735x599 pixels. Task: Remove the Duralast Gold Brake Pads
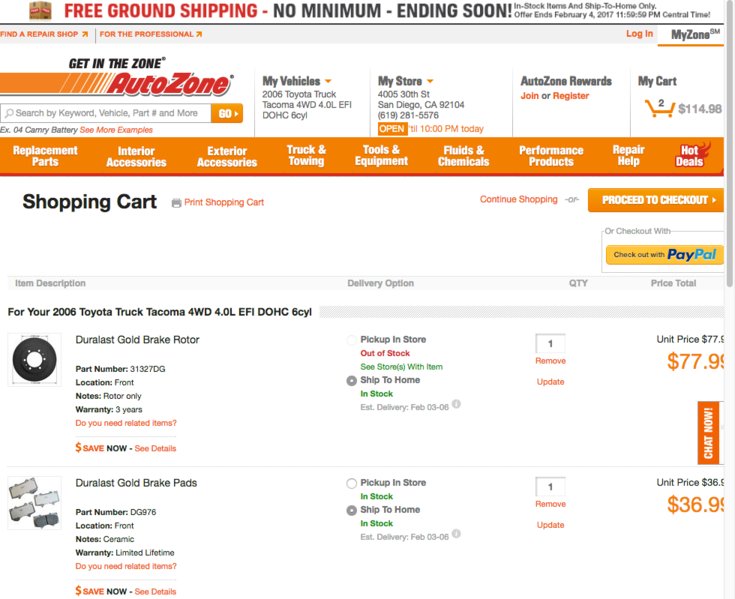550,504
